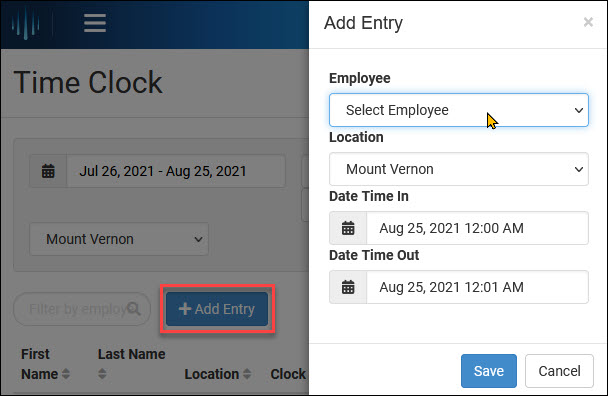Click the Date Time Out calendar icon
Image resolution: width=608 pixels, height=396 pixels.
point(348,287)
